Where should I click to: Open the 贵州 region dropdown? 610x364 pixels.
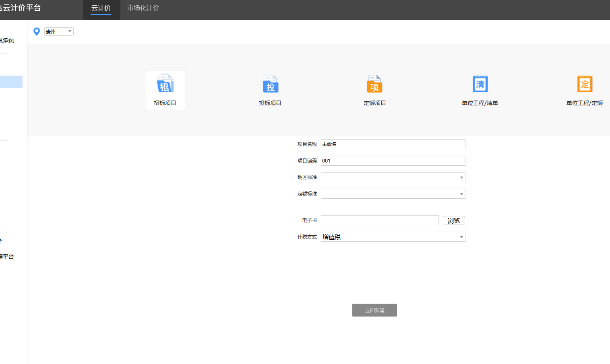coord(59,31)
